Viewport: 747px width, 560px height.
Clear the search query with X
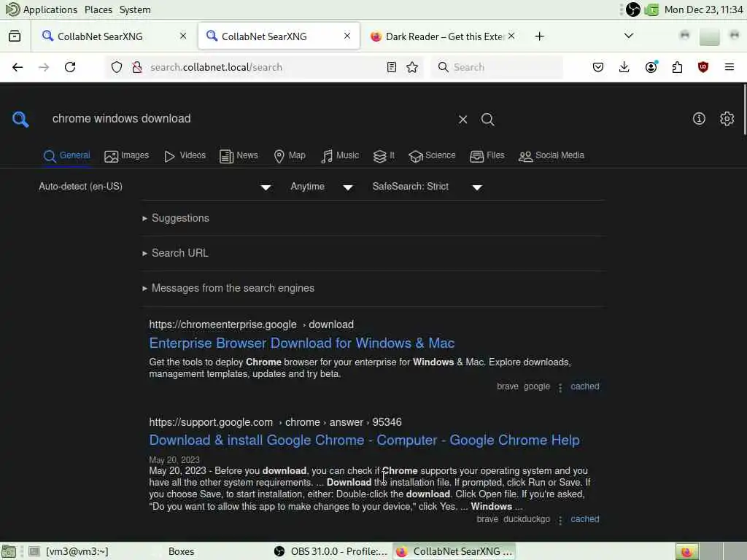[462, 120]
